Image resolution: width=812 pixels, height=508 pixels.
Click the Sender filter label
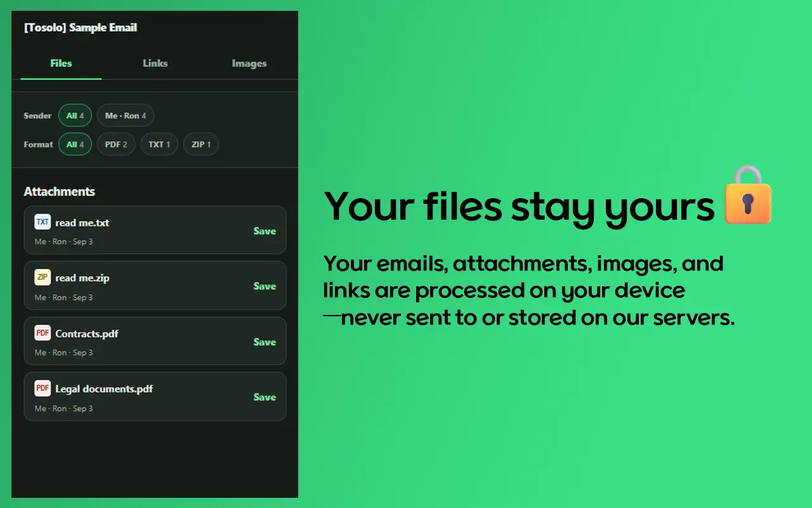[x=37, y=116]
